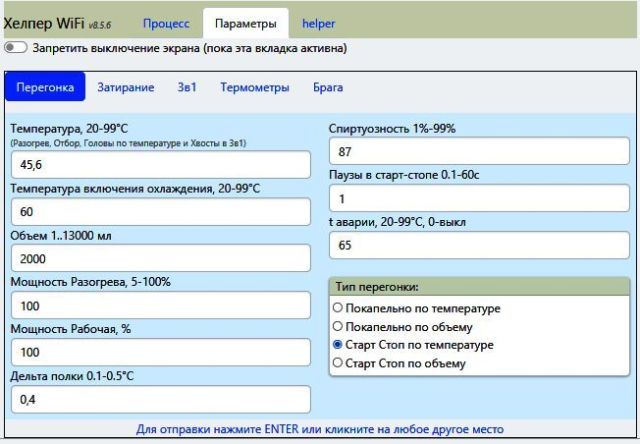Toggle the screen-off prevention switch

[16, 47]
